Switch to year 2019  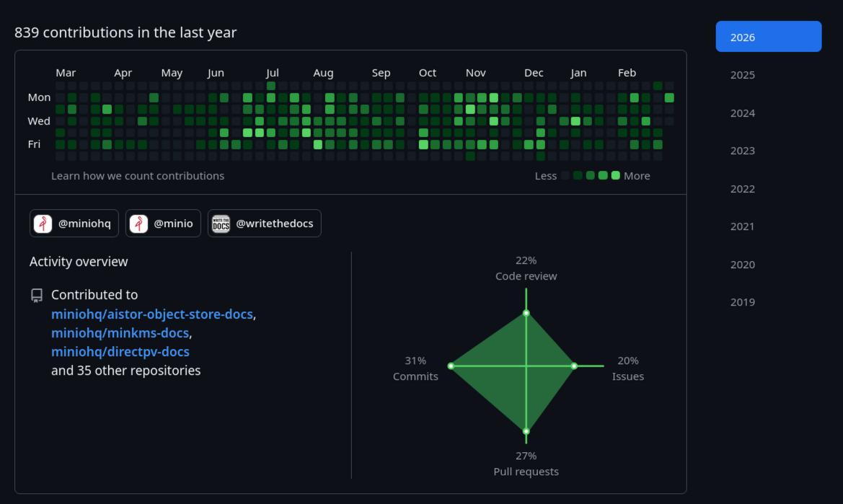(x=742, y=302)
